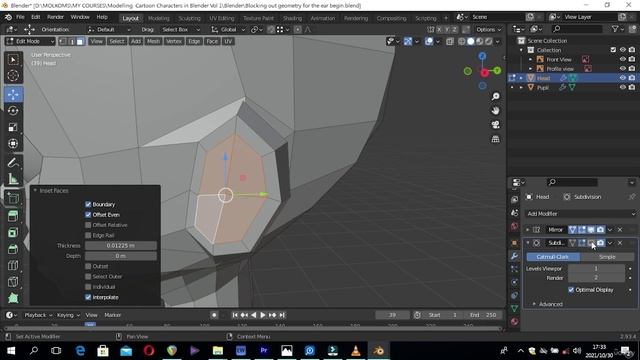Enable the Outset checkbox
Image resolution: width=640 pixels, height=360 pixels.
coord(88,266)
